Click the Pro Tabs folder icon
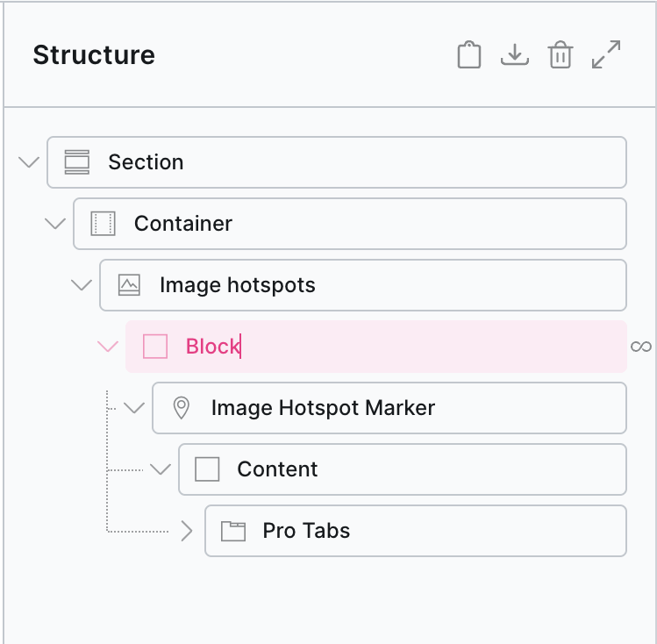This screenshot has width=657, height=644. pos(232,531)
